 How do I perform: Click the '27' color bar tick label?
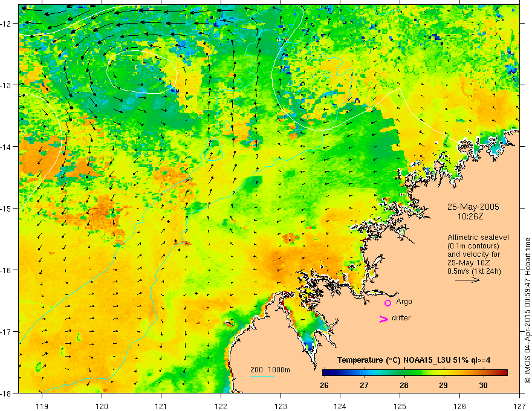[x=364, y=385]
